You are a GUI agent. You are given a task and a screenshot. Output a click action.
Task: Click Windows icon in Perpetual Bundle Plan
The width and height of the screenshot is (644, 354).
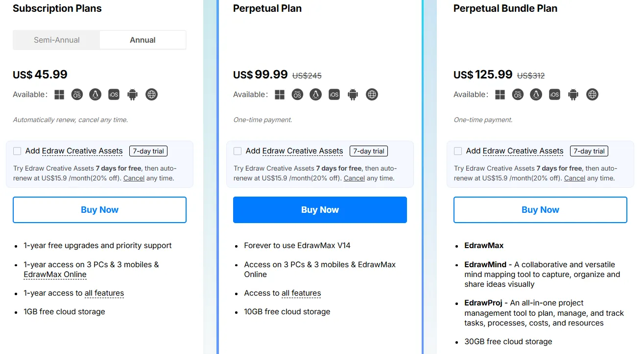pos(500,95)
